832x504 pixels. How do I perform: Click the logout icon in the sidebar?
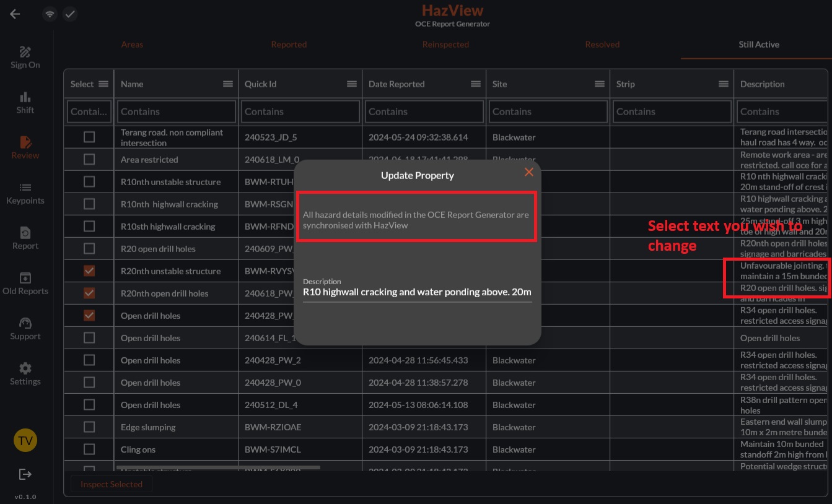click(25, 474)
